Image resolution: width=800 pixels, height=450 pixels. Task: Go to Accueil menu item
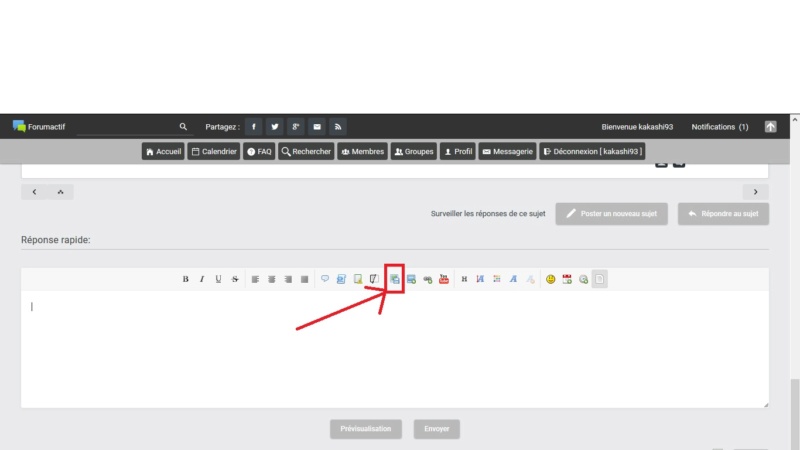pyautogui.click(x=163, y=152)
